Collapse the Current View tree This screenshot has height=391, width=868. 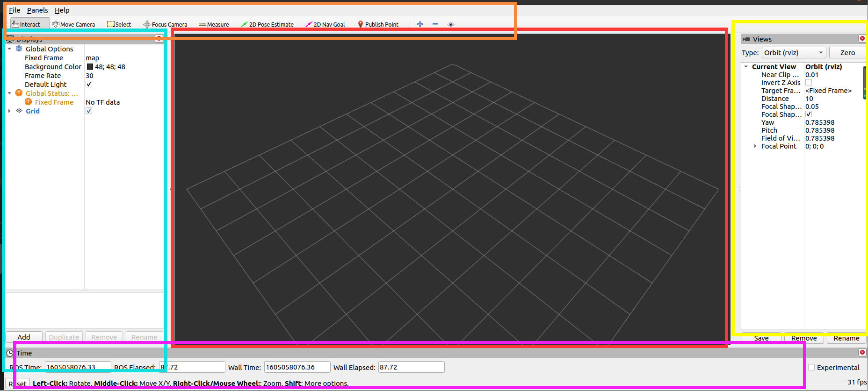[746, 67]
